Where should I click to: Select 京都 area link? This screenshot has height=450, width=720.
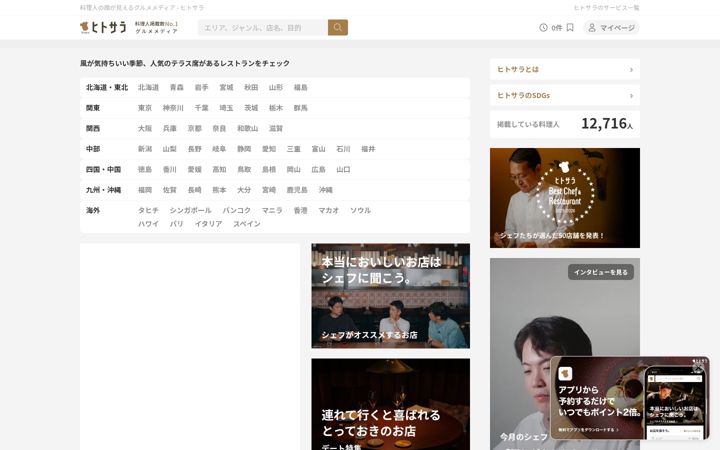[x=194, y=129]
